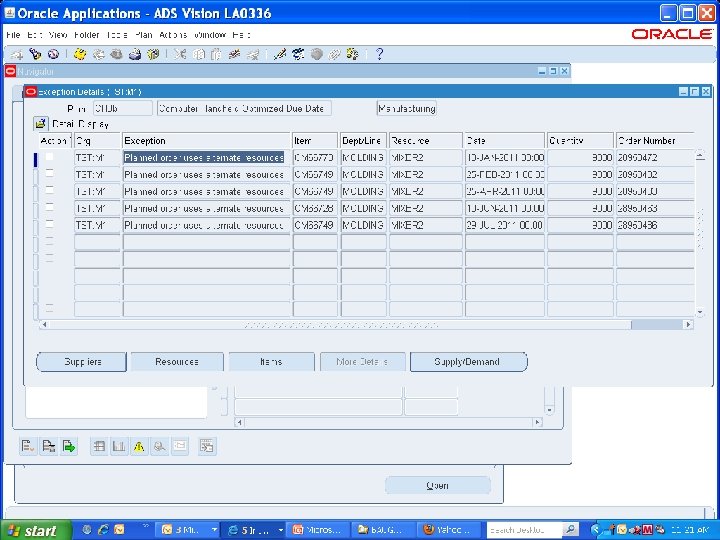
Task: Open the File menu
Action: tap(13, 35)
